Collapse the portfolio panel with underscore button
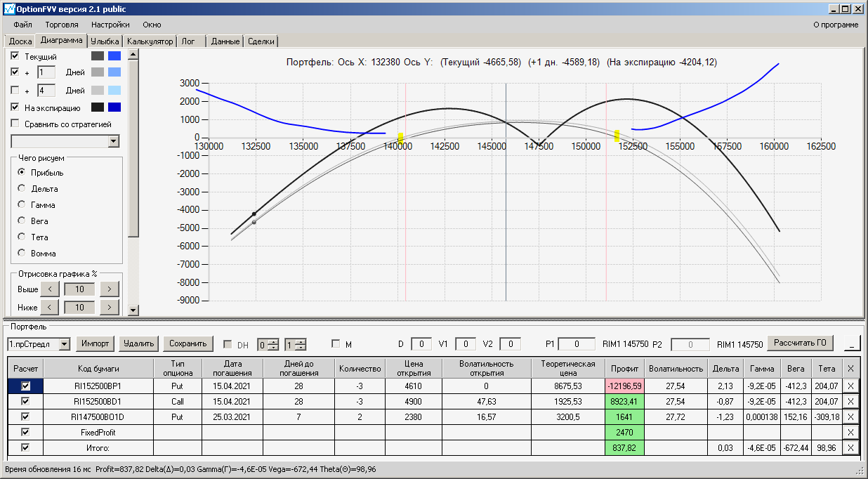The image size is (868, 479). 853,343
